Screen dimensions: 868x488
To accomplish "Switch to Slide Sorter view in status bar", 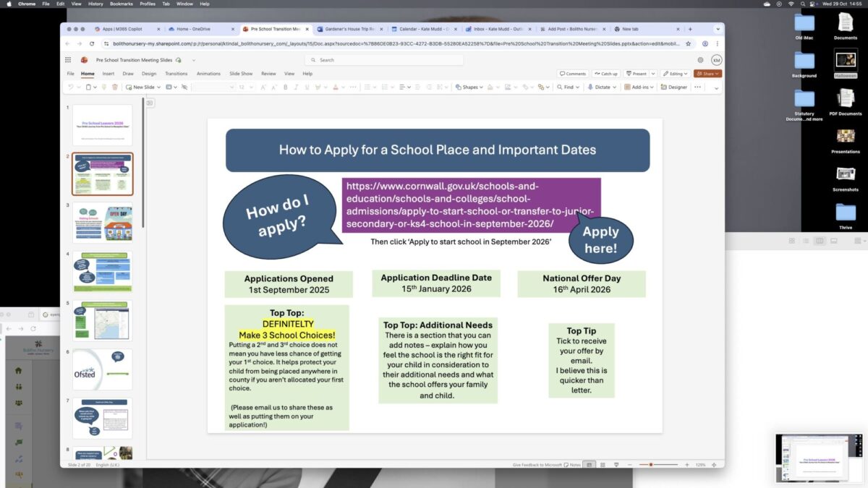I will pos(603,464).
